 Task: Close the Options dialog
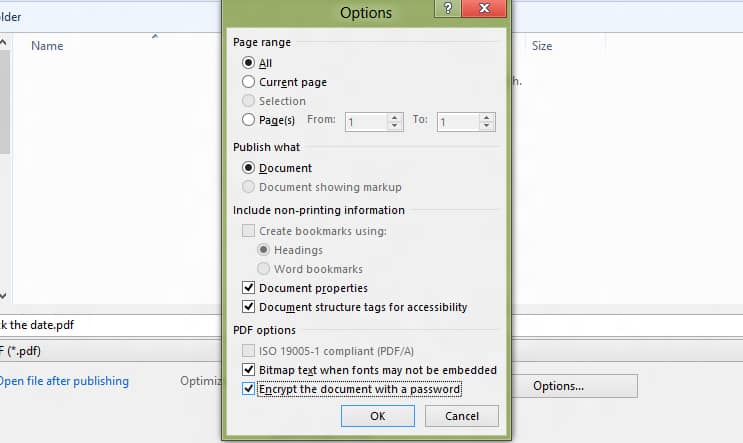pyautogui.click(x=484, y=9)
